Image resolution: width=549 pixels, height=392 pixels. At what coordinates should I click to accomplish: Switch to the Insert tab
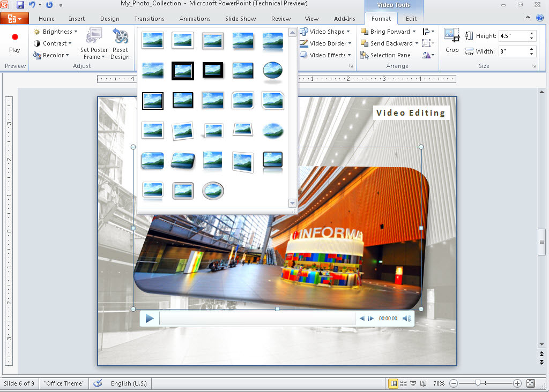coord(77,19)
